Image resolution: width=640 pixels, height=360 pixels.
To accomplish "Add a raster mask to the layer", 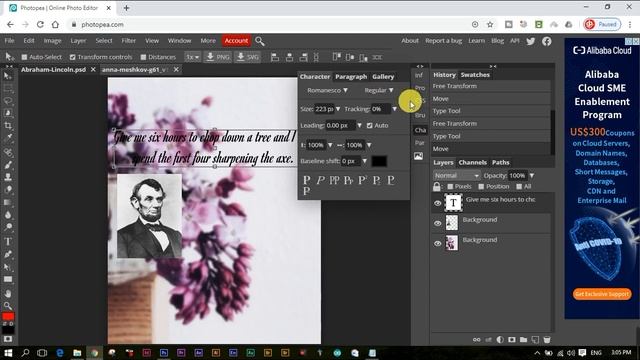I will tap(511, 340).
